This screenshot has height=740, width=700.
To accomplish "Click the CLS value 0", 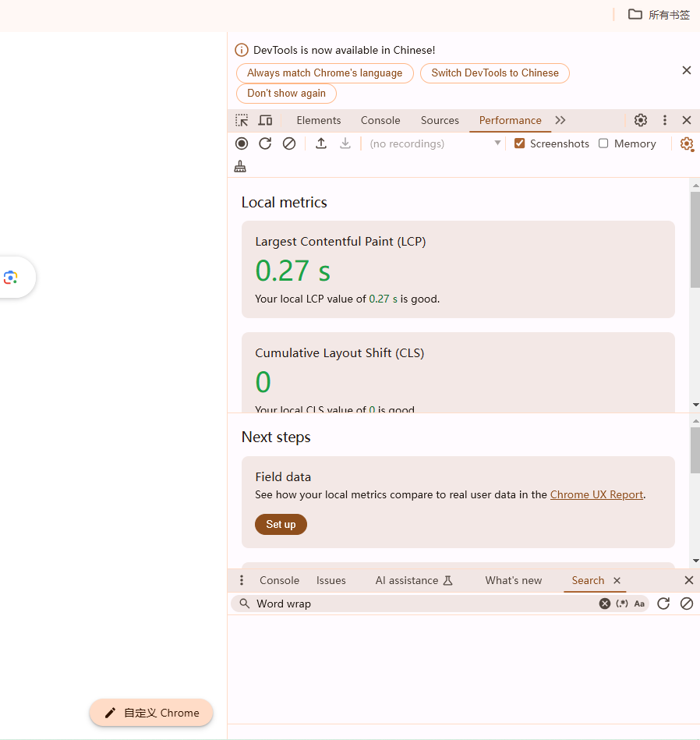I will point(263,382).
